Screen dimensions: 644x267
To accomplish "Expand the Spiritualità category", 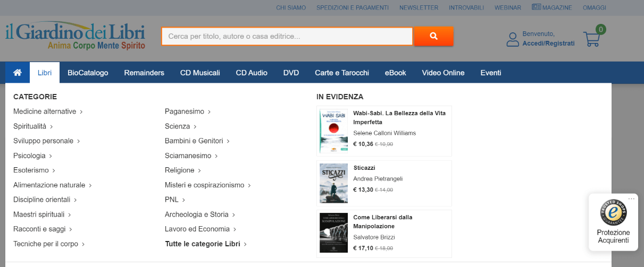I will click(x=33, y=126).
